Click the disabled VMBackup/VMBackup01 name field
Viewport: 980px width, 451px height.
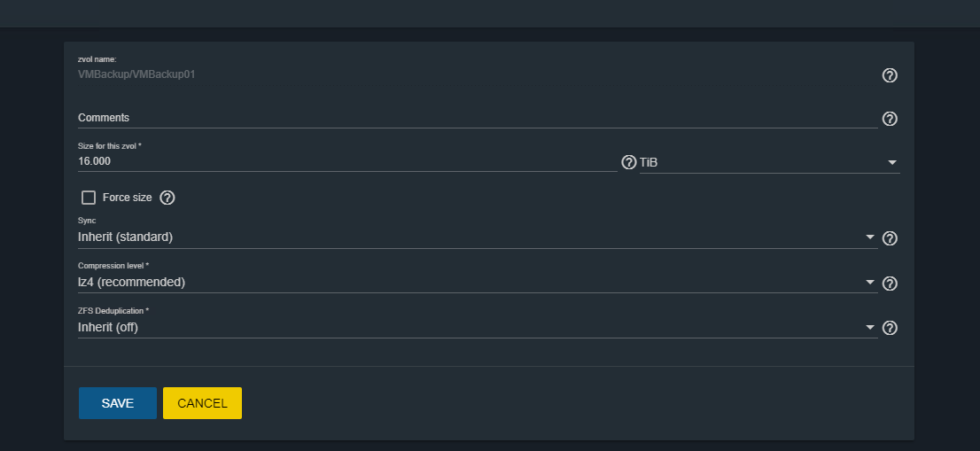(x=478, y=74)
